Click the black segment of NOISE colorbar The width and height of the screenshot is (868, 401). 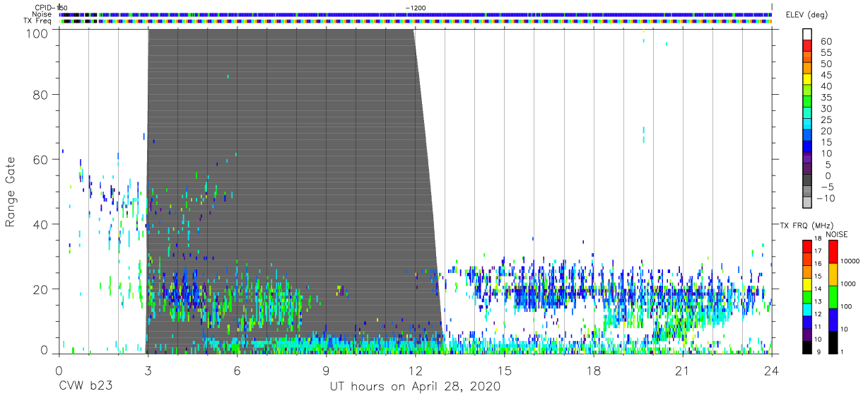pos(833,342)
